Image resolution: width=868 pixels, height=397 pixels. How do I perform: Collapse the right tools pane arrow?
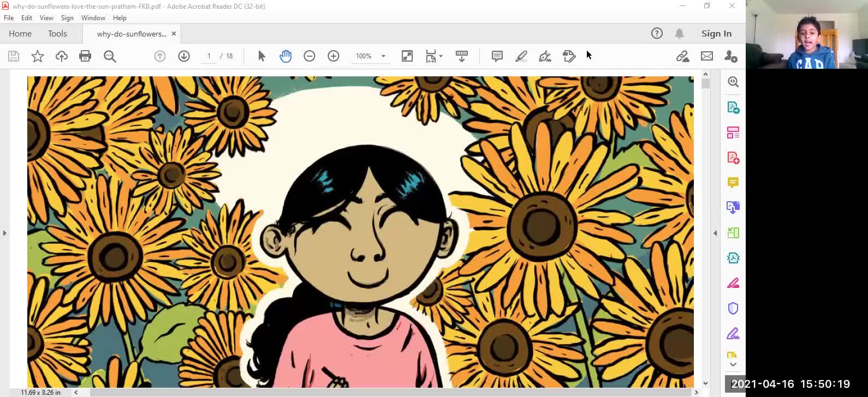pyautogui.click(x=715, y=233)
